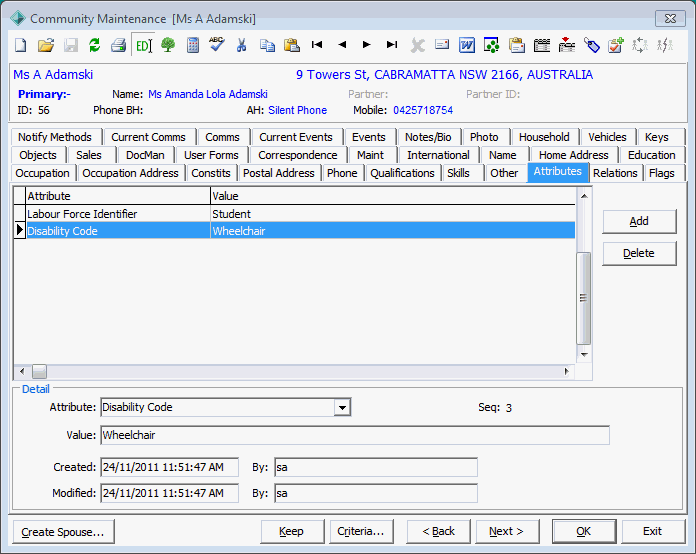Click the green Refresh arrows icon

[94, 45]
